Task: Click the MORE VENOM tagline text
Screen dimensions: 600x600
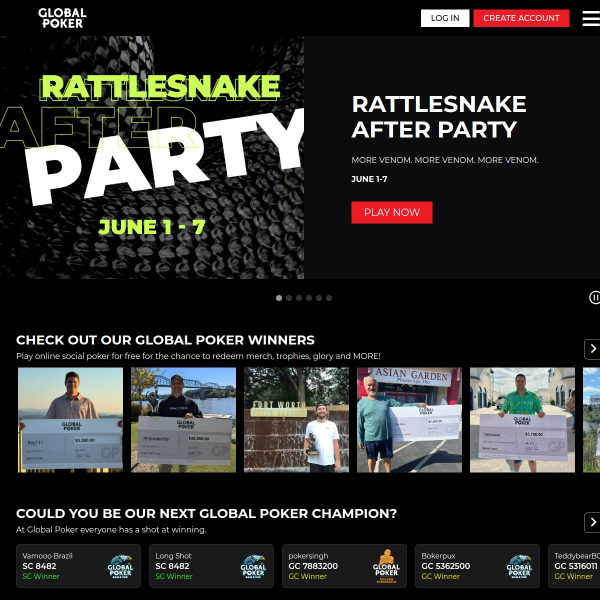Action: click(445, 160)
